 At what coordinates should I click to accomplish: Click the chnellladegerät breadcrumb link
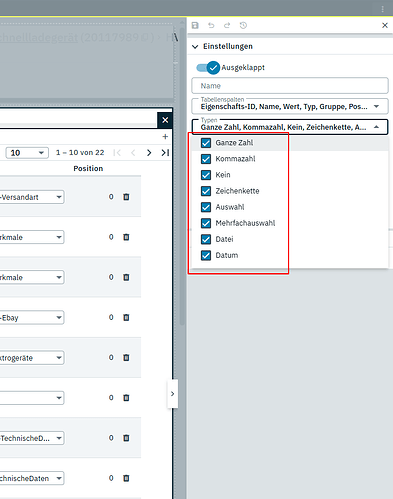[x=39, y=37]
